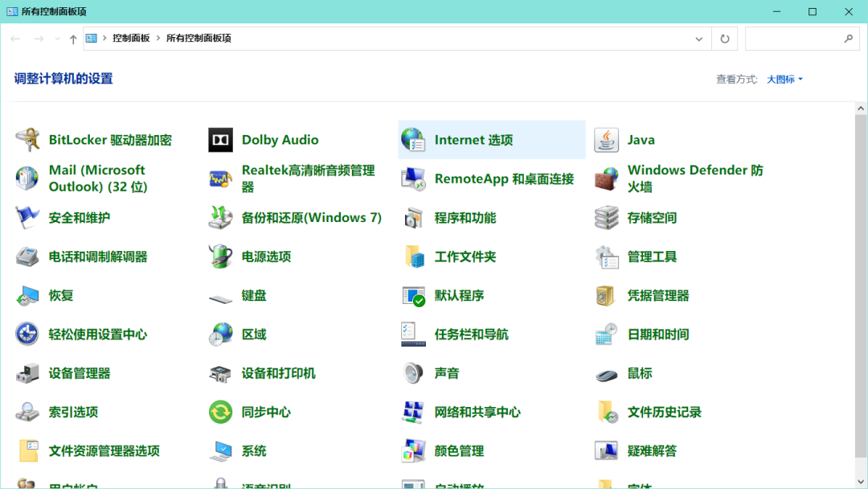Expand chevron before 控制面板 breadcrumb
This screenshot has height=489, width=868.
[x=104, y=39]
